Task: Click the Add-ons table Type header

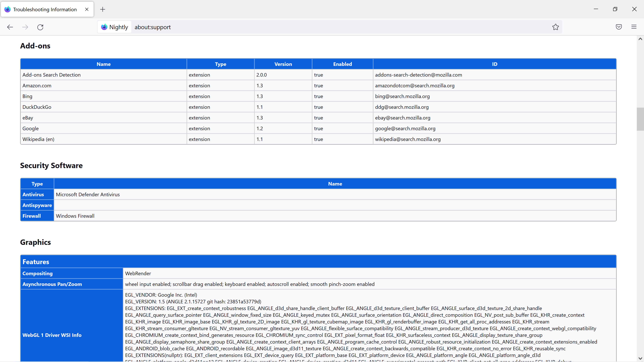Action: tap(221, 64)
